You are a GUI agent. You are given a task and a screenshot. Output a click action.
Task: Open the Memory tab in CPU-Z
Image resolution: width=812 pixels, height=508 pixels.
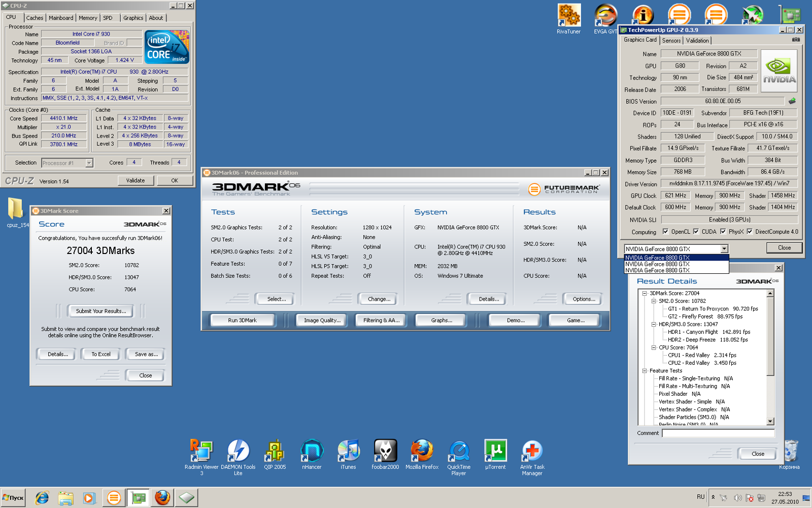(88, 18)
